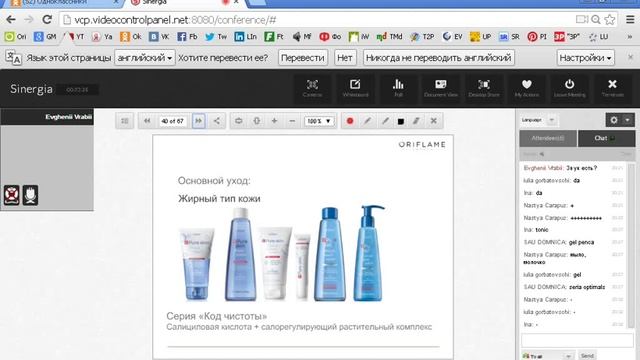Image resolution: width=640 pixels, height=360 pixels.
Task: Click the Evghenii Vrabii attendee name
Action: point(69,117)
